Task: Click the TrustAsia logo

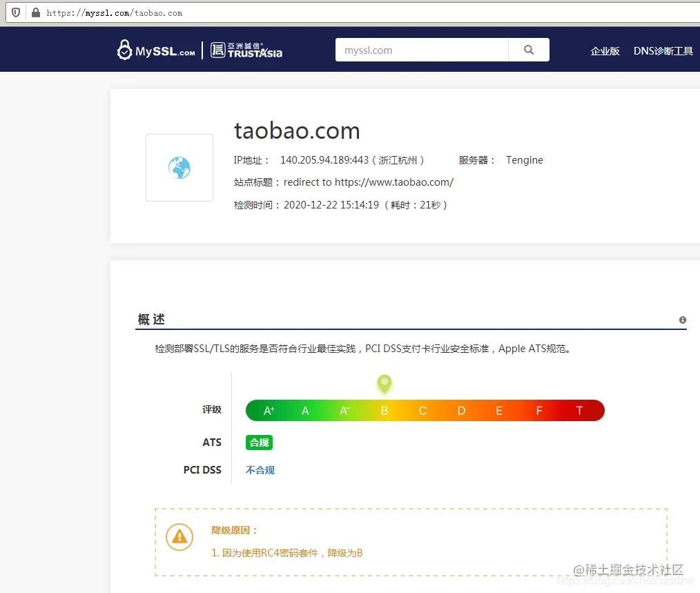Action: [246, 50]
